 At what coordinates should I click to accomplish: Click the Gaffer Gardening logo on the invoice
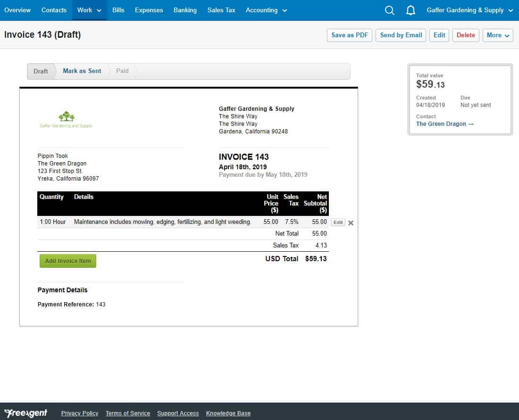[x=66, y=119]
